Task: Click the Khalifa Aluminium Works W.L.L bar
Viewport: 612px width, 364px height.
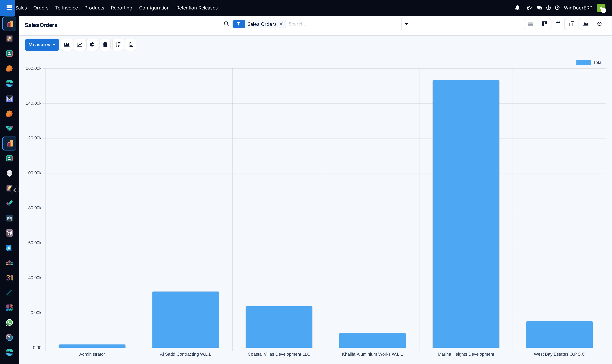Action: tap(372, 340)
